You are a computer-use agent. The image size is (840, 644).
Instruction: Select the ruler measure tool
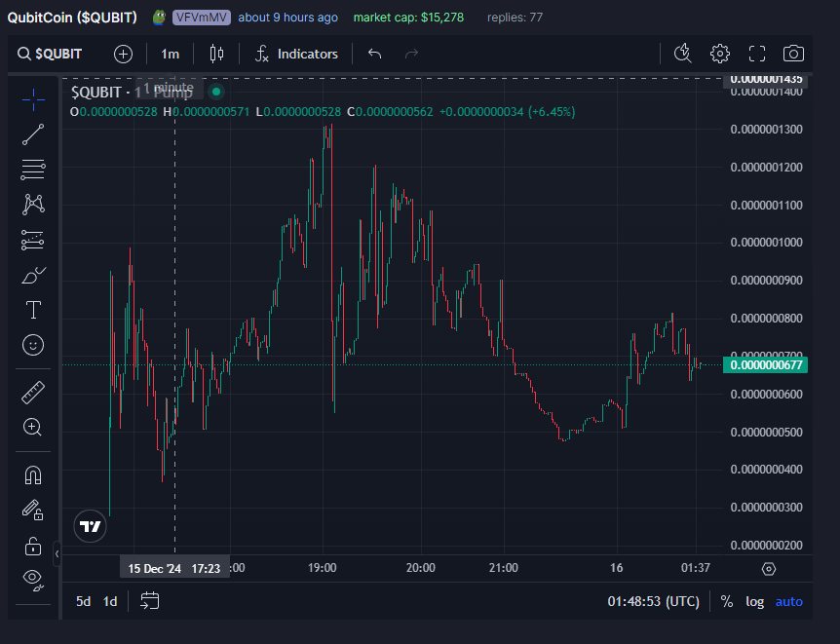33,393
